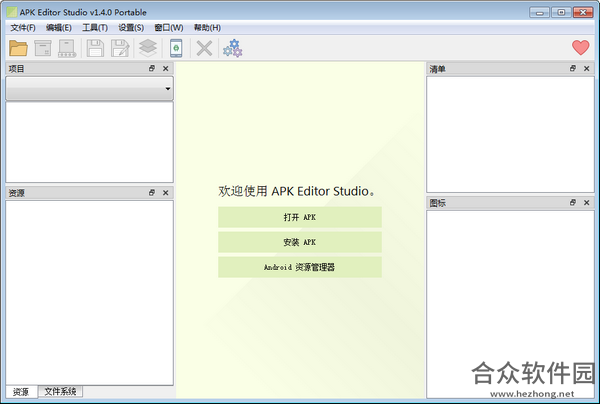Image resolution: width=600 pixels, height=404 pixels.
Task: Open APK with the folder toolbar icon
Action: (18, 49)
